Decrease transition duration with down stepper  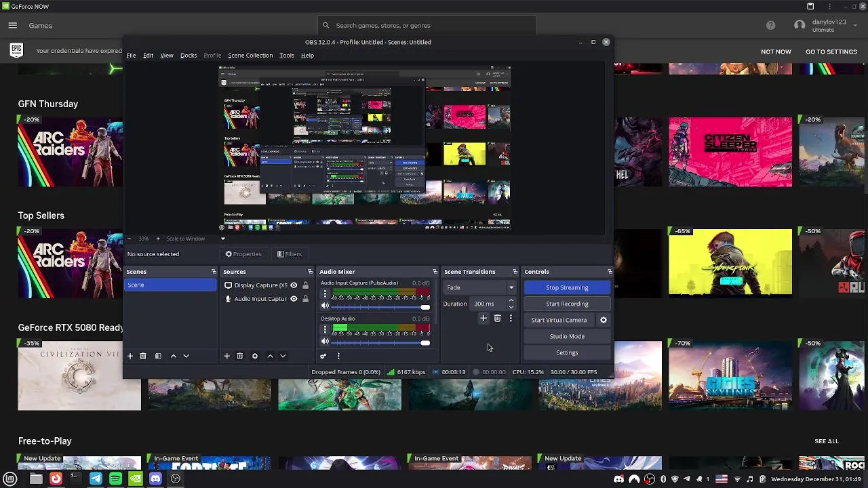[x=511, y=307]
